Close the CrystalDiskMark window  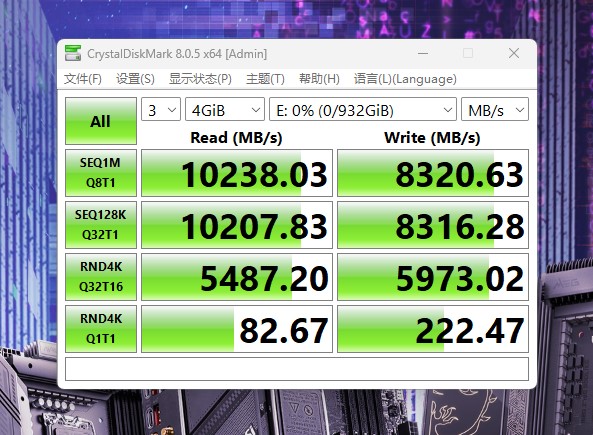click(x=514, y=53)
